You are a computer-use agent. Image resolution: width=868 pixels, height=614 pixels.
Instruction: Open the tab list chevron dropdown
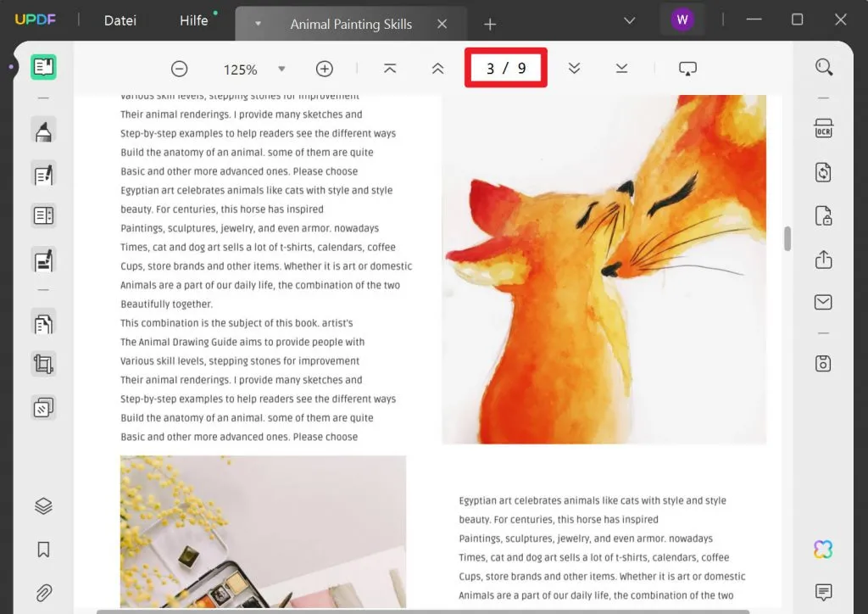click(x=630, y=20)
